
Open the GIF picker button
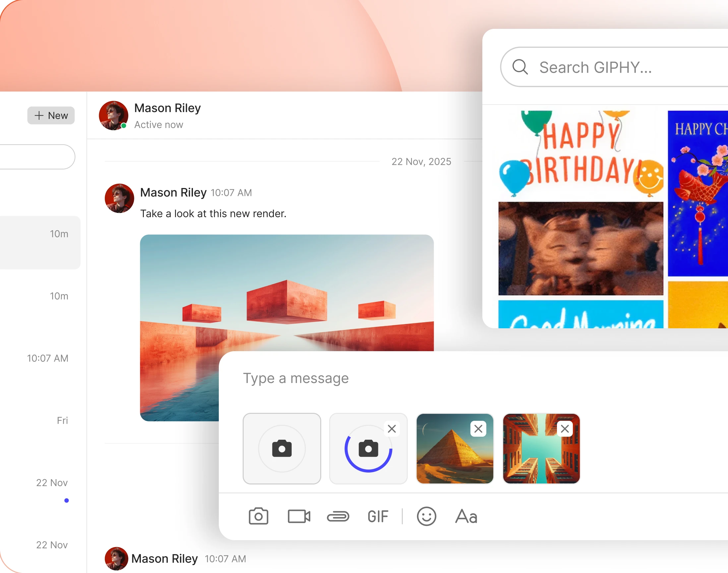(378, 517)
